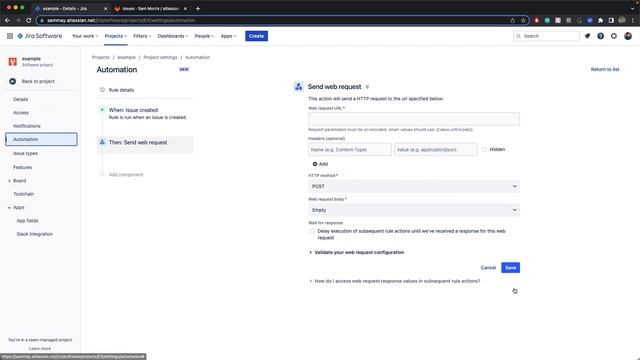Open the settings gear icon
This screenshot has width=640, height=360.
614,36
